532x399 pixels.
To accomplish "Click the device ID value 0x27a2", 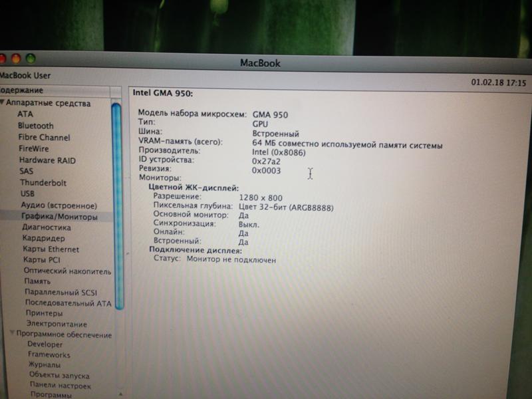I will click(266, 162).
